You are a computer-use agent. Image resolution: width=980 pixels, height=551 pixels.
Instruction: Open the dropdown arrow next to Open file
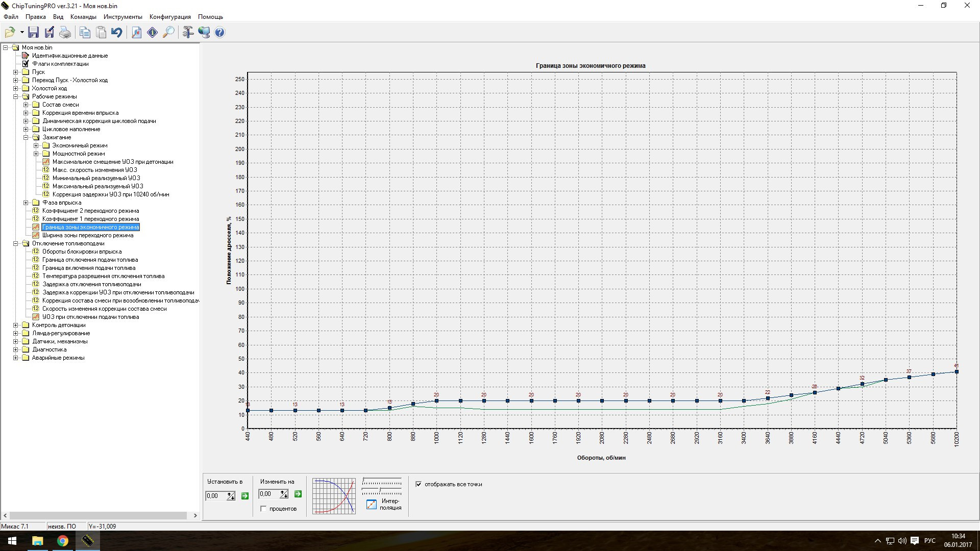[x=22, y=33]
